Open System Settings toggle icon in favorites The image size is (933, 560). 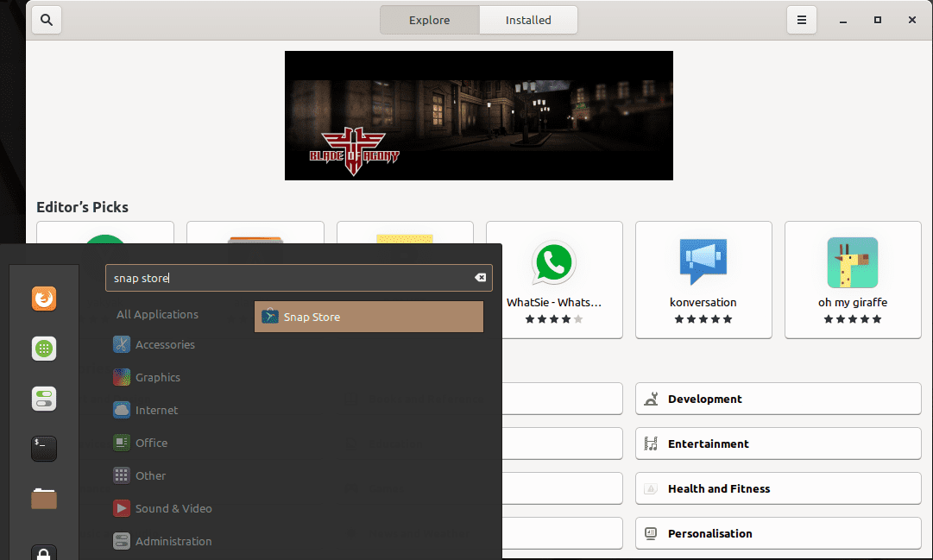click(x=44, y=399)
